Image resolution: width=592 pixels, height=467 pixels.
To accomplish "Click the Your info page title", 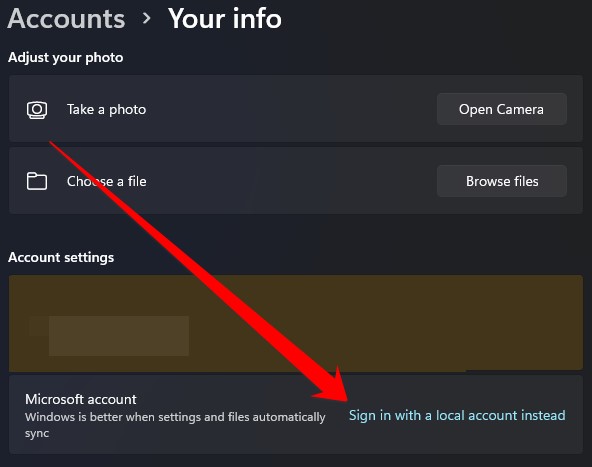I will [x=225, y=18].
